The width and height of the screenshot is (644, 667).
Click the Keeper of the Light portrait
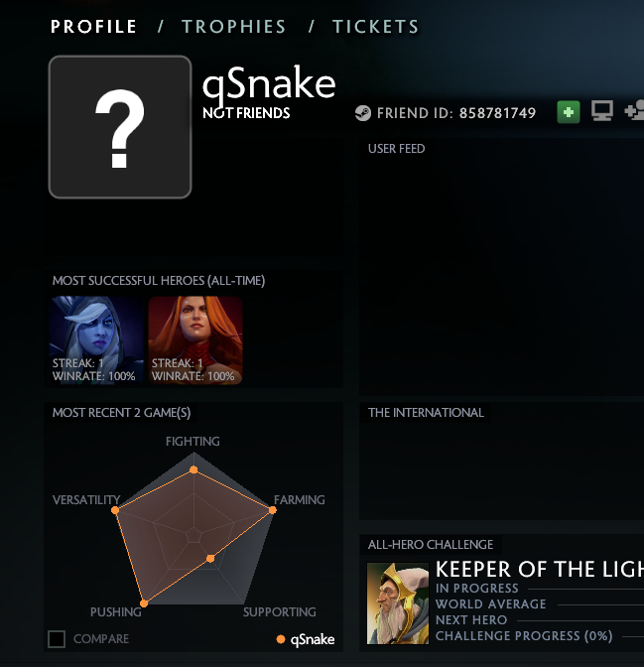(398, 603)
